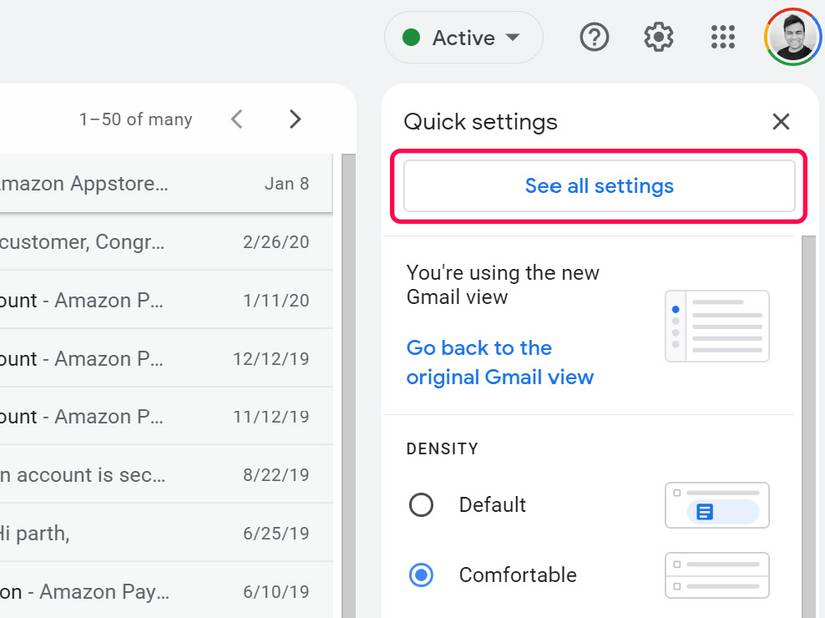Select the Default density radio button

click(x=421, y=505)
